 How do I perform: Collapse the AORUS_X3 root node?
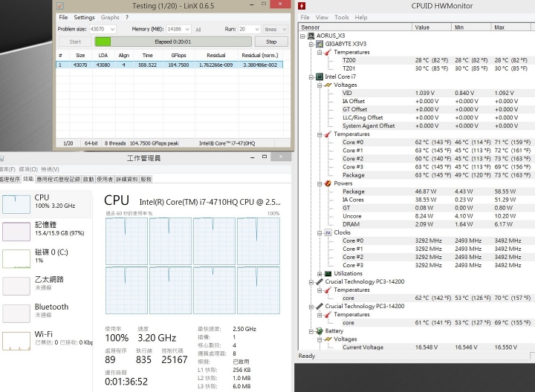302,36
